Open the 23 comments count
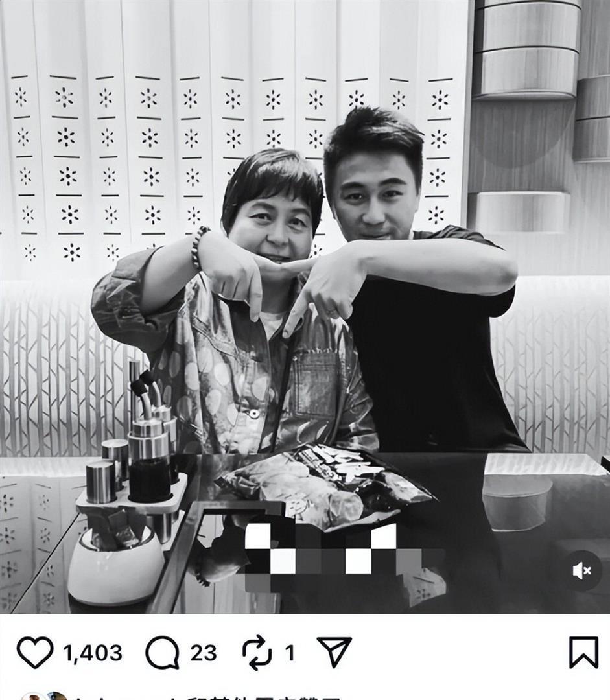The width and height of the screenshot is (610, 700). pos(204,653)
